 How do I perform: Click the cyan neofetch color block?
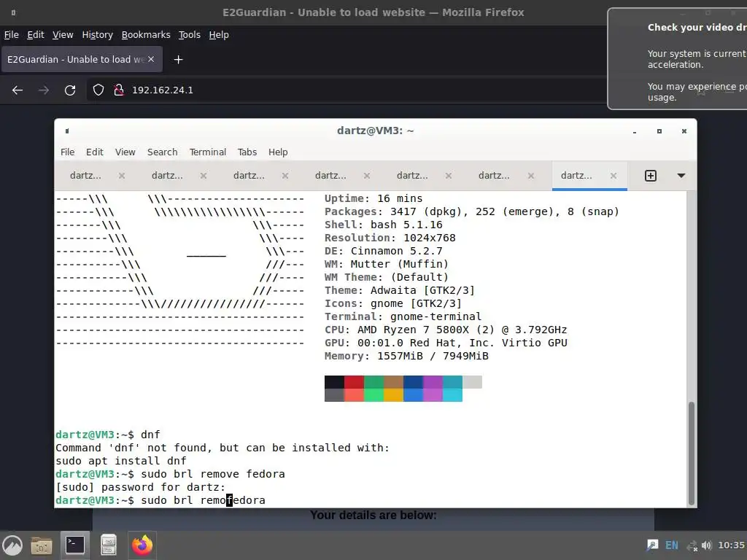[452, 395]
